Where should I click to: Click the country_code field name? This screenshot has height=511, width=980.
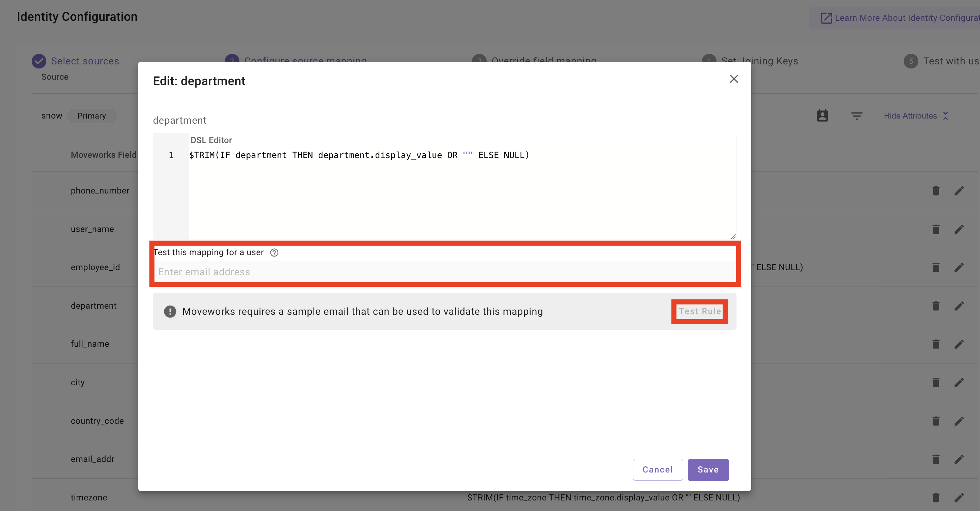(x=97, y=421)
